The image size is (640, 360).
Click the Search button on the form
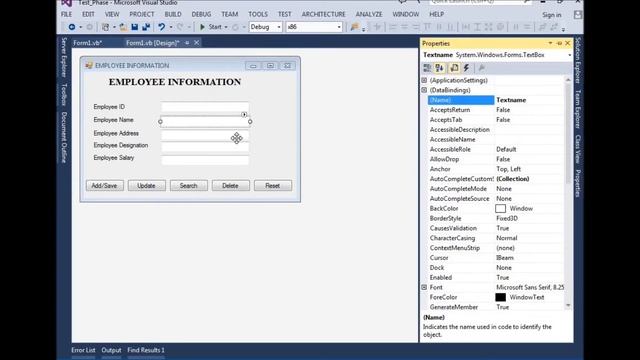(189, 186)
